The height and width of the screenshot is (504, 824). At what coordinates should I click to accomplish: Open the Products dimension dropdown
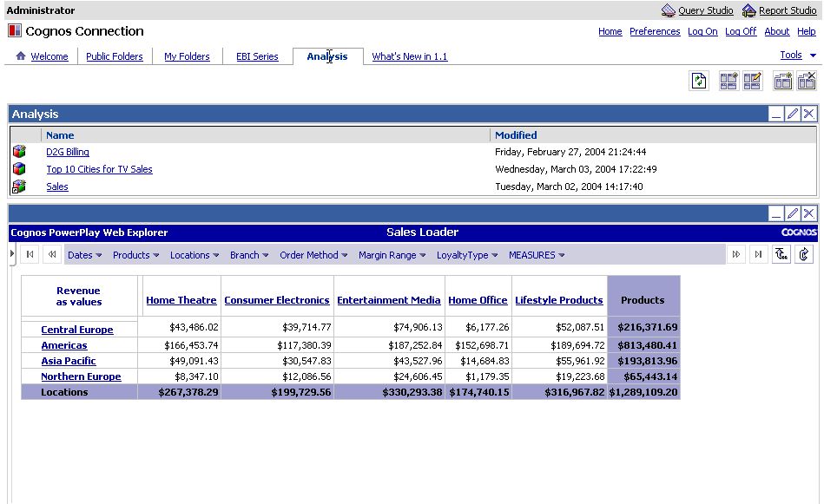coord(135,255)
